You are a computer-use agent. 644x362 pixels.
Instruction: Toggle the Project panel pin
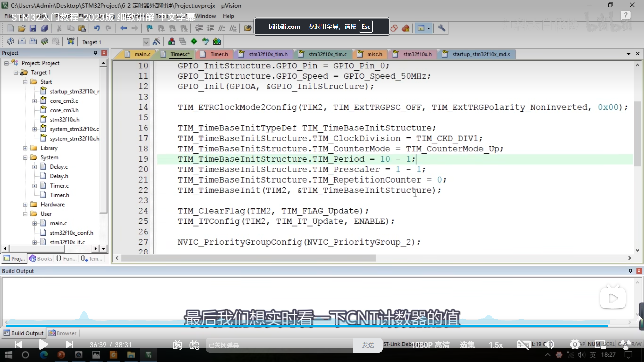pyautogui.click(x=95, y=53)
